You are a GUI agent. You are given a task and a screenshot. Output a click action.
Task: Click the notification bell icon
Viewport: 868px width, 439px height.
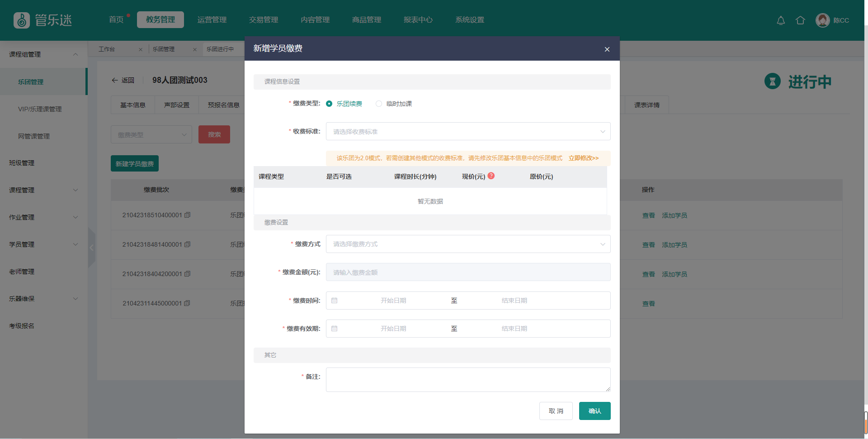(x=781, y=20)
